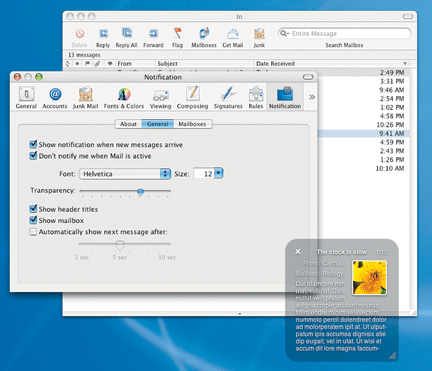Viewport: 432px width, 371px height.
Task: Click the 10 sec slider label
Action: [x=167, y=257]
